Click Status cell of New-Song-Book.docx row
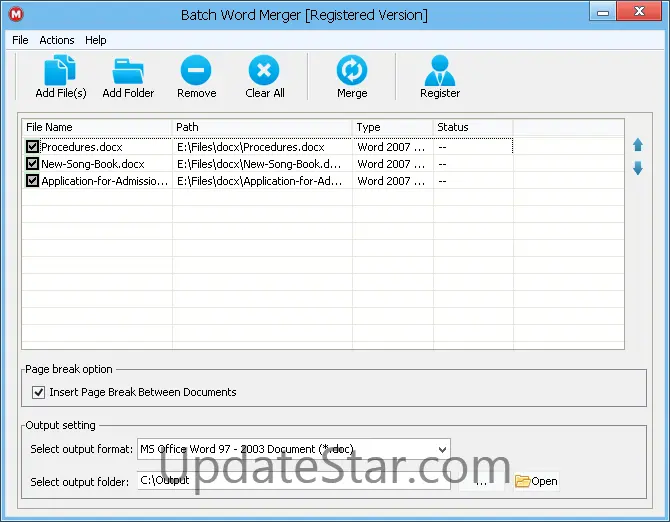This screenshot has height=522, width=670. pos(473,164)
